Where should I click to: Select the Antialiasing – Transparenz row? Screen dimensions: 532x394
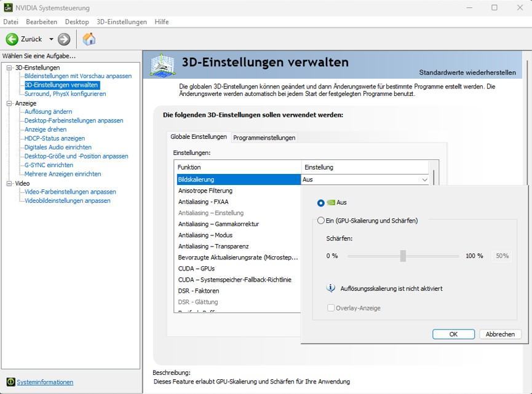click(x=239, y=246)
